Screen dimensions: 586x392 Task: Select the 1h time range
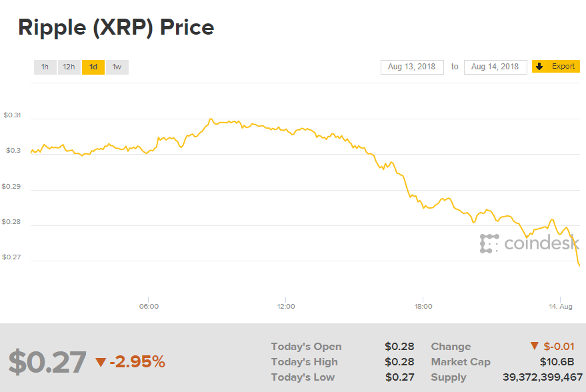(x=45, y=67)
